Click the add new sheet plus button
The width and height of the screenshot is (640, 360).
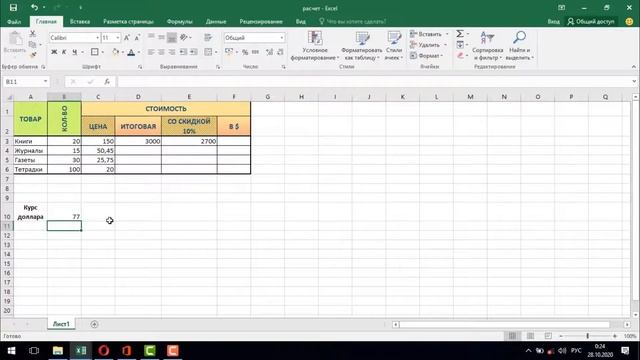click(94, 324)
